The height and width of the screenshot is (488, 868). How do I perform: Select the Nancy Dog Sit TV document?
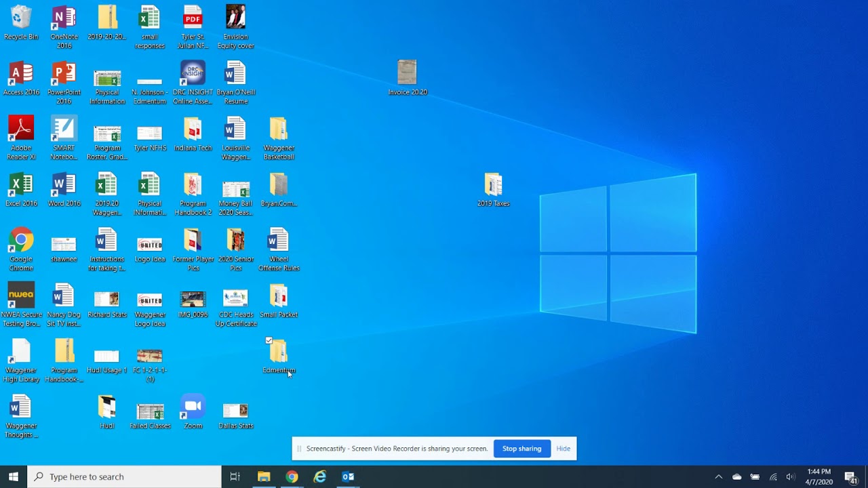[x=64, y=305]
